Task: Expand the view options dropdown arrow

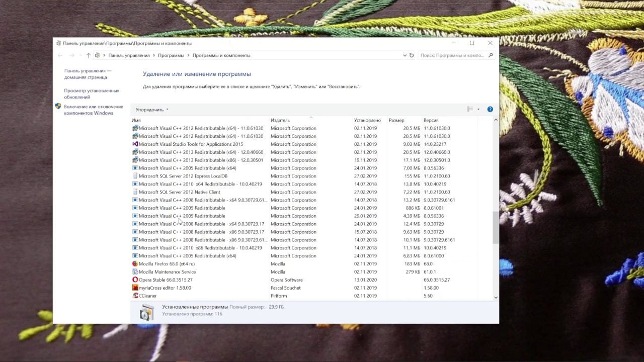Action: pos(478,109)
